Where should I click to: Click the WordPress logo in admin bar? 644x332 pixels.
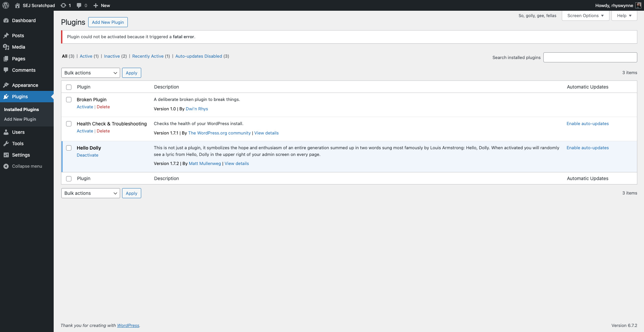click(x=5, y=5)
